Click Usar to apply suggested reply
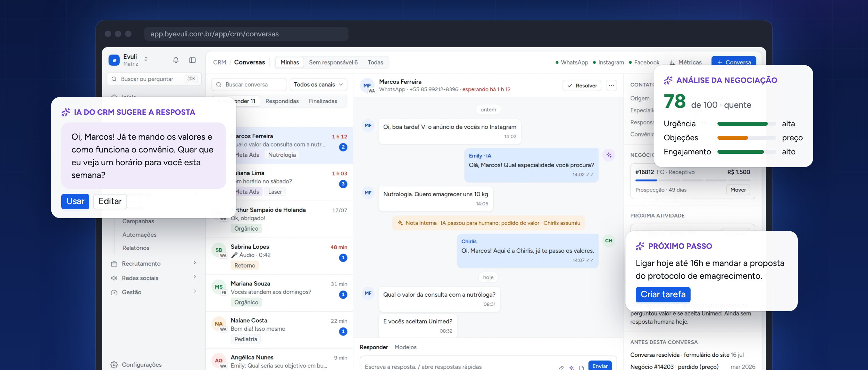Viewport: 868px width, 370px height. click(x=75, y=201)
